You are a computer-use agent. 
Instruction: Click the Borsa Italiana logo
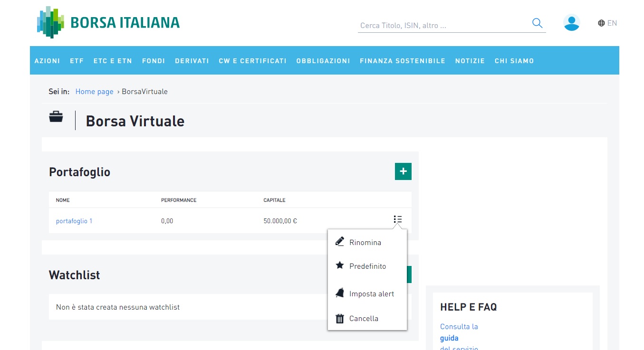coord(108,22)
